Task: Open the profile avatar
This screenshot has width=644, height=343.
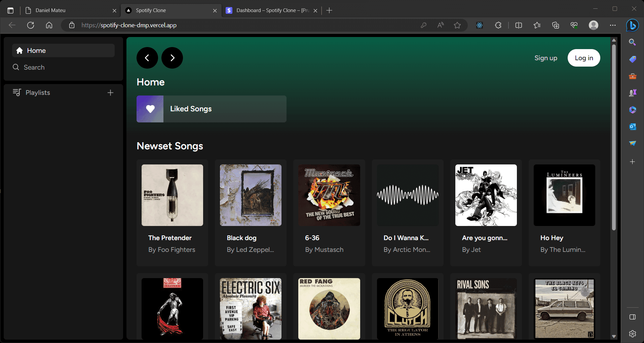Action: point(594,25)
